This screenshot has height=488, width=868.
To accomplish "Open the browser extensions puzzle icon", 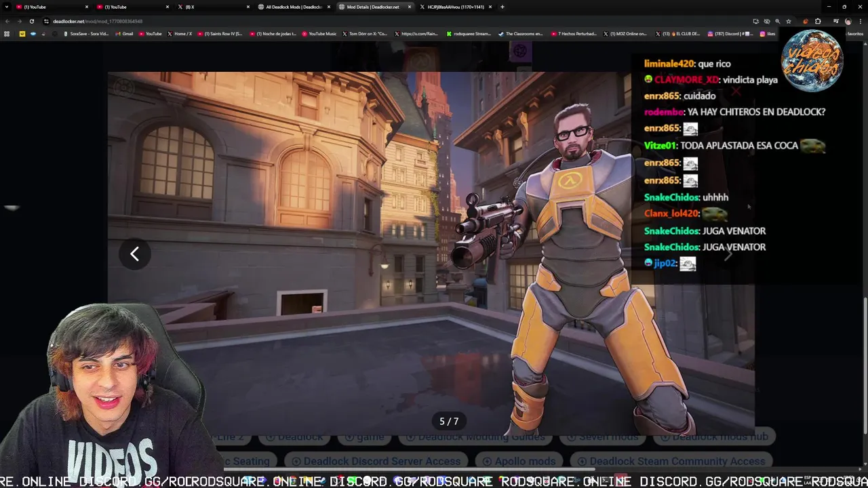I will [x=818, y=21].
